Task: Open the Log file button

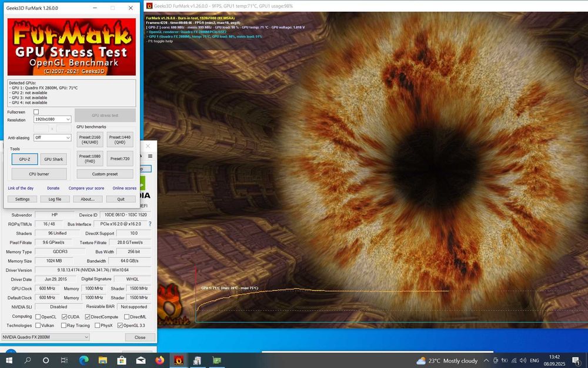Action: [x=55, y=199]
